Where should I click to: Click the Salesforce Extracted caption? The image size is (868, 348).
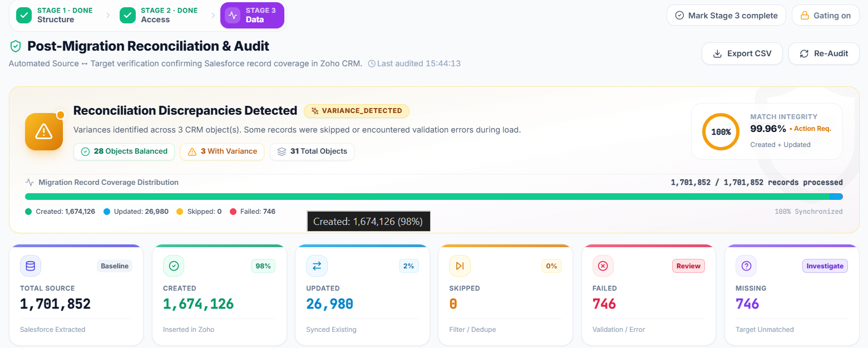click(x=53, y=330)
